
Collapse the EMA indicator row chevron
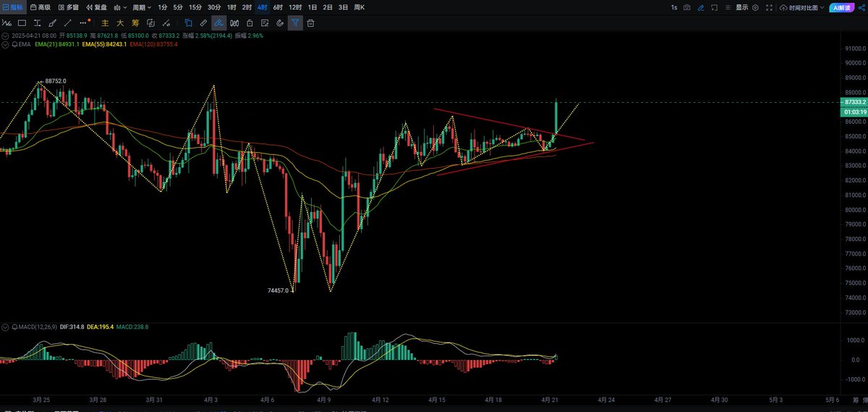[x=5, y=44]
